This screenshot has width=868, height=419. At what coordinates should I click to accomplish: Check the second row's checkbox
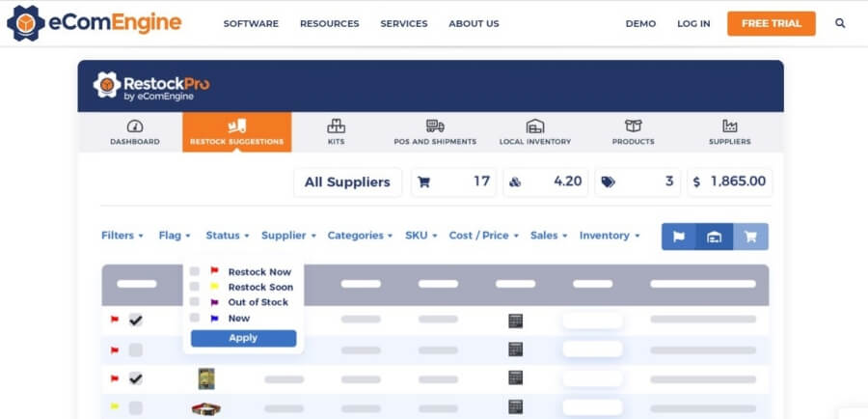coord(136,350)
